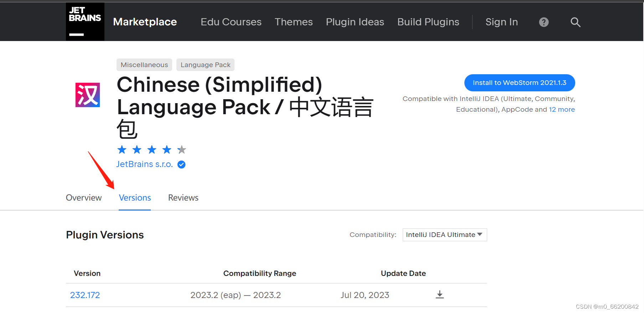
Task: Click the Miscellaneous category tag
Action: coord(144,65)
